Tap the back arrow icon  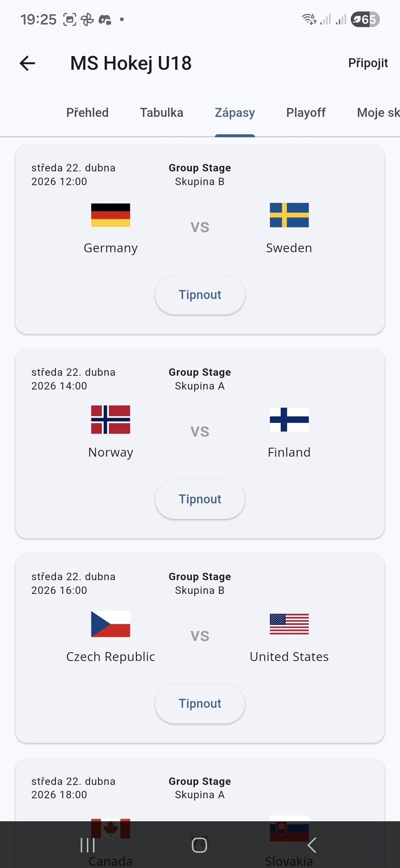point(27,63)
